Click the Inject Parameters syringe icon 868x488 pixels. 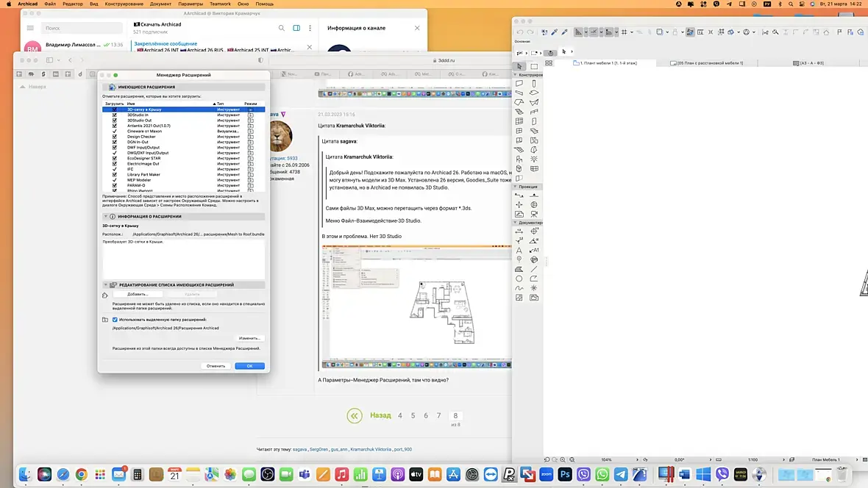[565, 32]
